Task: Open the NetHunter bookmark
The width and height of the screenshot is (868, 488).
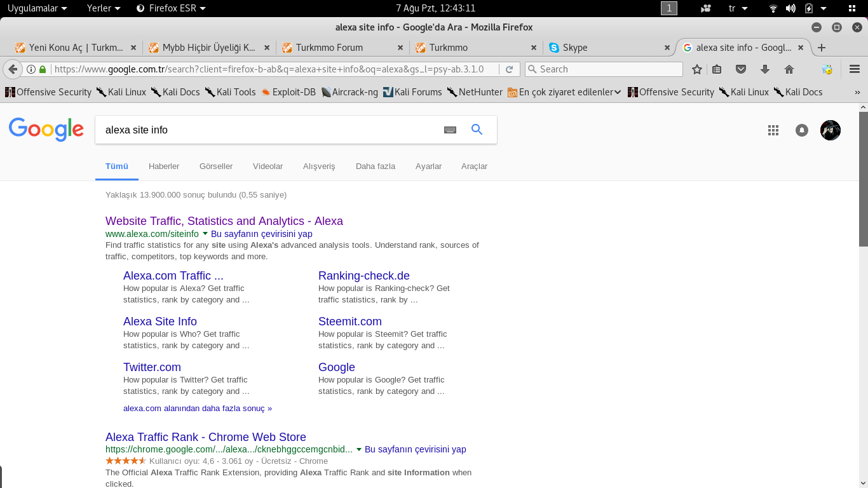Action: (475, 92)
